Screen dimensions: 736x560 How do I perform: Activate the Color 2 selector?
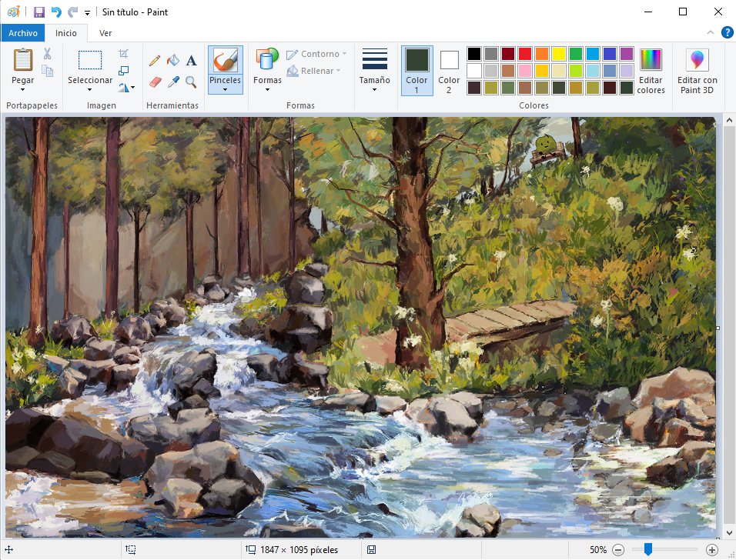pos(449,71)
